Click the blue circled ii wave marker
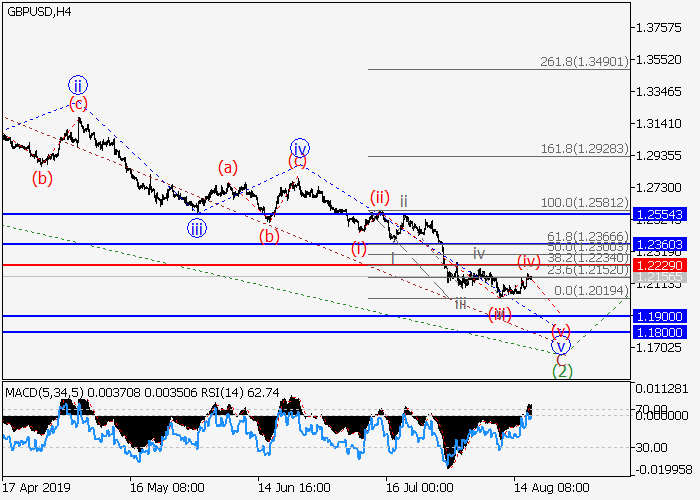This screenshot has height=500, width=700. (78, 84)
